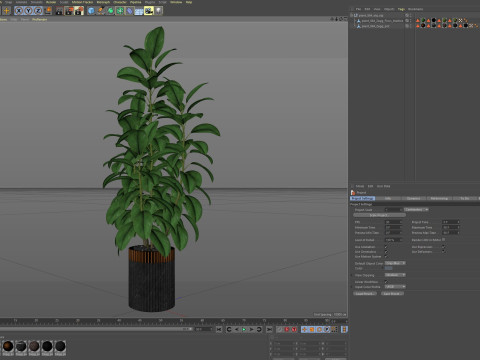Screen dimensions: 480x360
Task: Add a blue cube primitive
Action: [x=91, y=11]
